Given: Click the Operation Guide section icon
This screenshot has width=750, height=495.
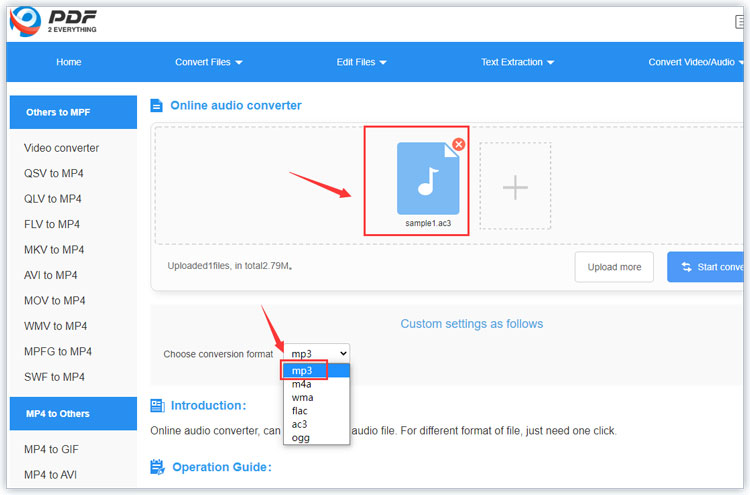Looking at the screenshot, I should pos(157,467).
